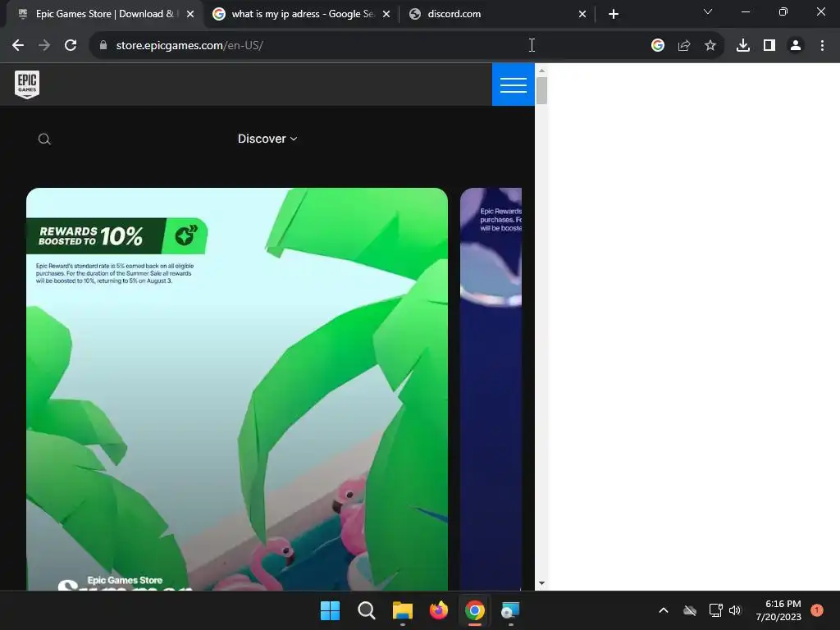Open Chrome profile menu
Viewport: 840px width, 630px height.
coord(796,46)
